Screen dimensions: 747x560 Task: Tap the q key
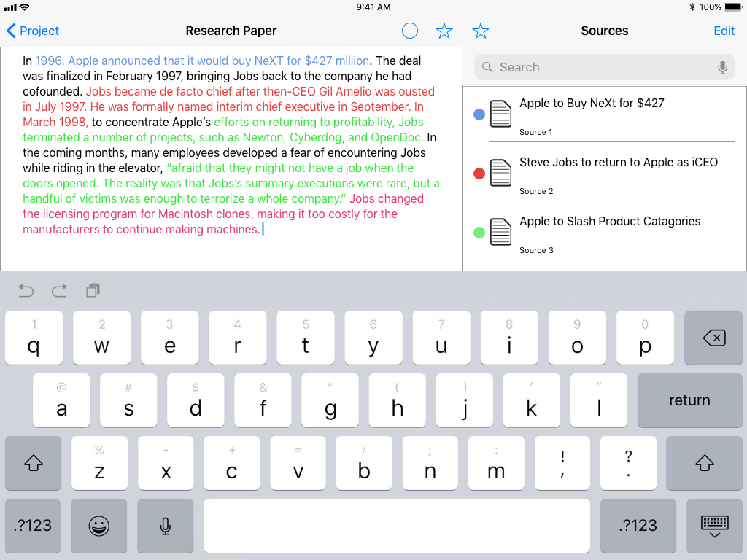[x=34, y=338]
